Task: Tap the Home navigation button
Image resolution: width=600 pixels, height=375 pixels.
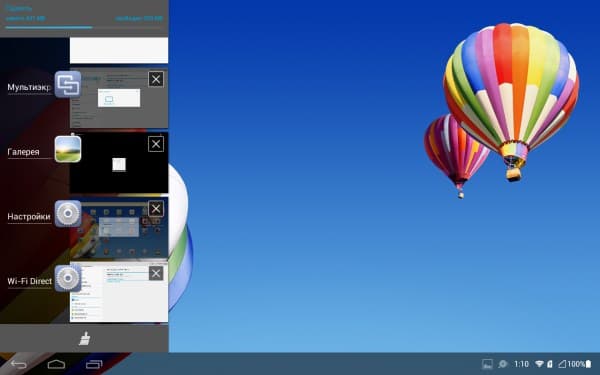Action: coord(56,364)
